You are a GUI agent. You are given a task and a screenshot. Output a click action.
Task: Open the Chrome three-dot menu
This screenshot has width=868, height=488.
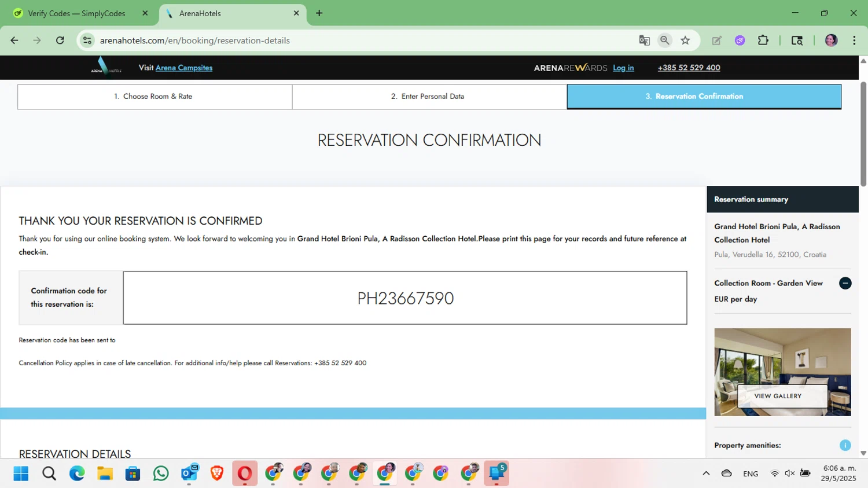854,41
